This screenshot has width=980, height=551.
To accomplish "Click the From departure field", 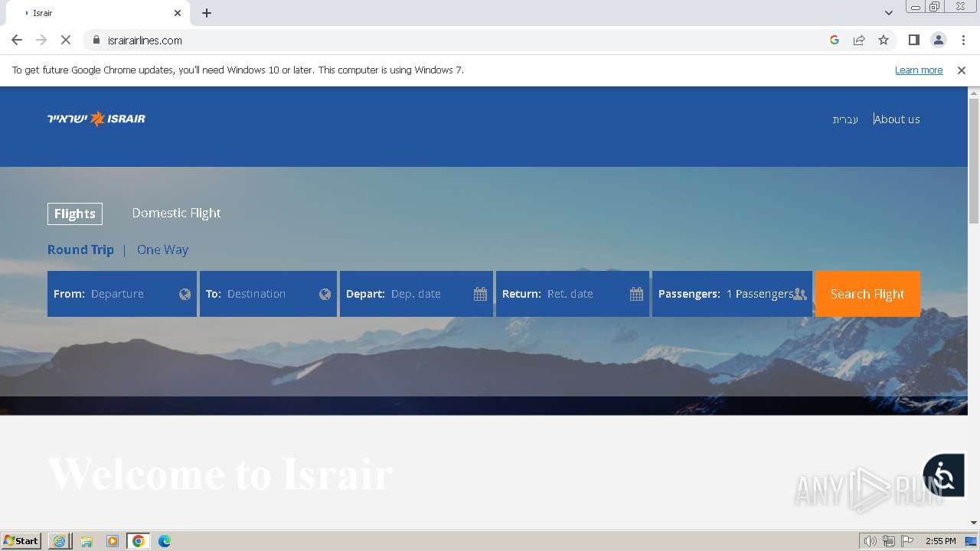I will tap(122, 294).
